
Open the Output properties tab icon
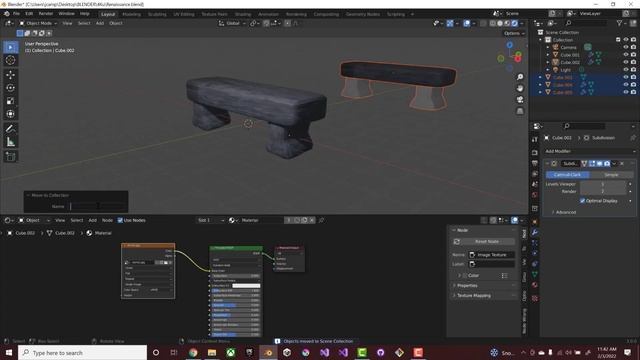click(x=535, y=163)
